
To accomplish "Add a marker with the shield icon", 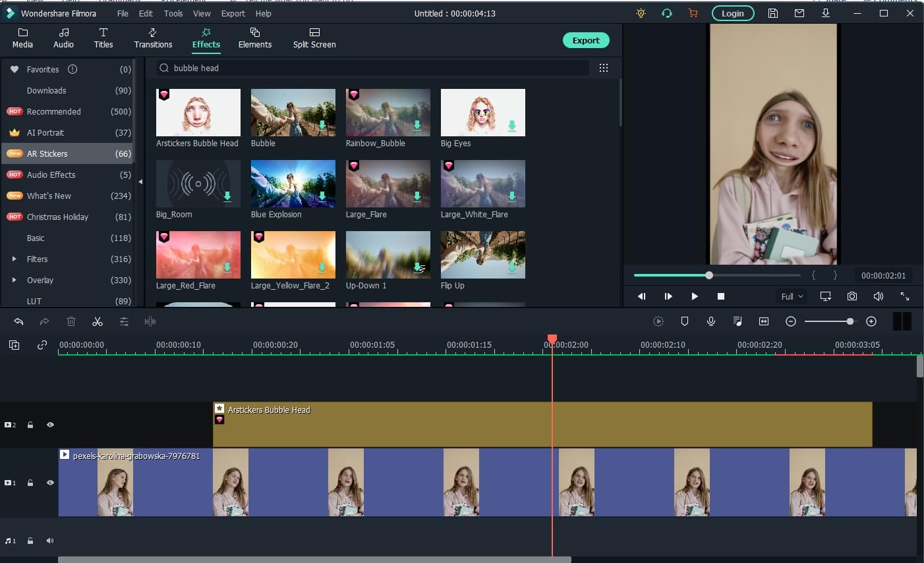I will click(685, 321).
